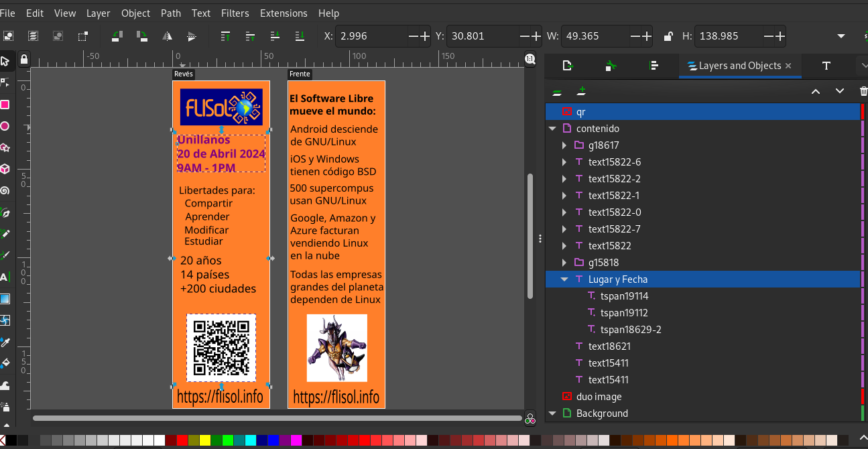Rotate selection 90° counter-clockwise
Screen dimensions: 868x449
pyautogui.click(x=117, y=36)
